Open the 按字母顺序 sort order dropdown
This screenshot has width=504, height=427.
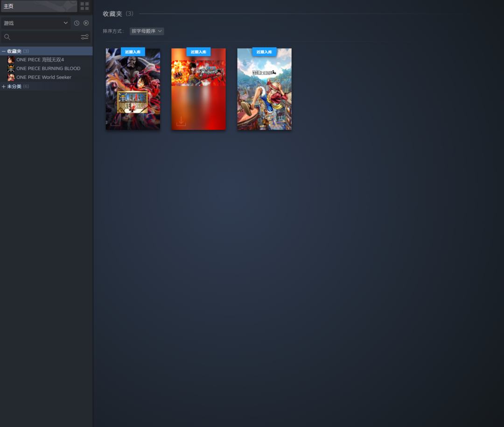coord(147,31)
